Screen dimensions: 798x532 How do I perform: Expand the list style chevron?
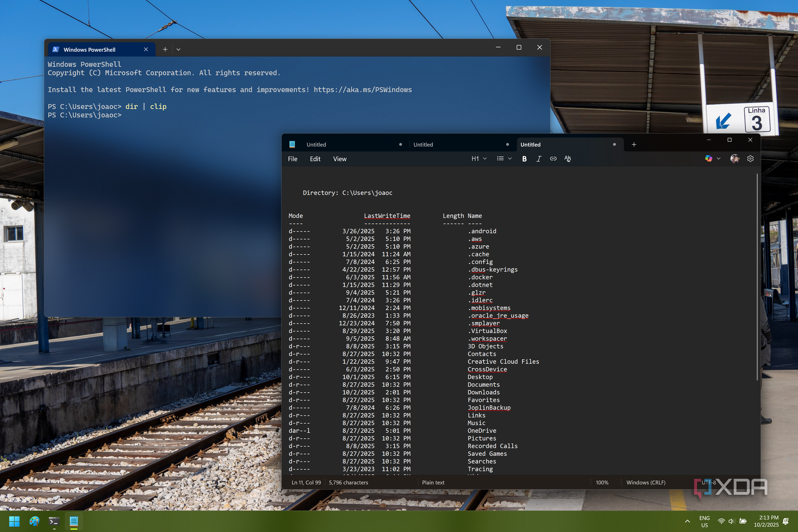tap(509, 159)
